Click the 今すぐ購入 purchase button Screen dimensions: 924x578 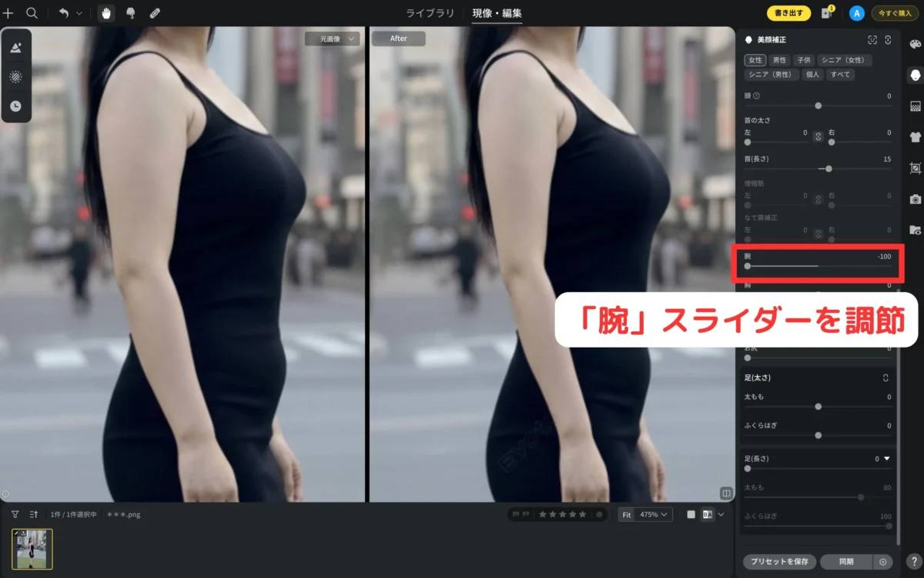point(894,13)
